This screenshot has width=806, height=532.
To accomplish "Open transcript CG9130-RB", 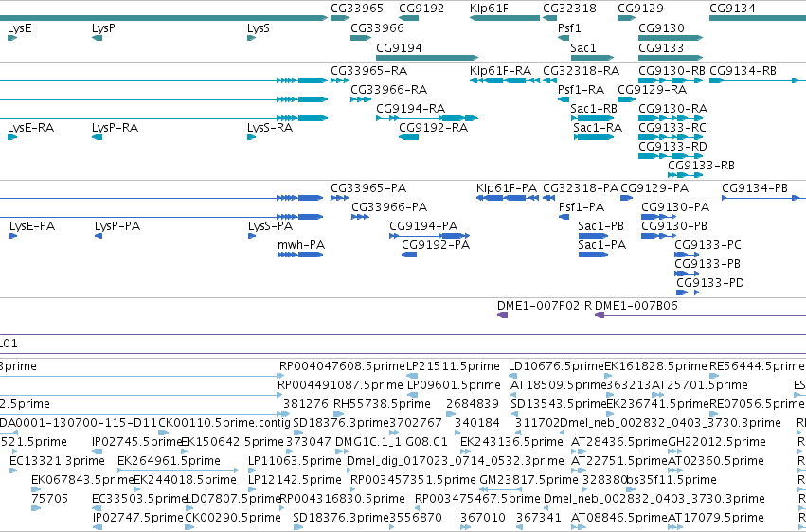I will coord(672,70).
